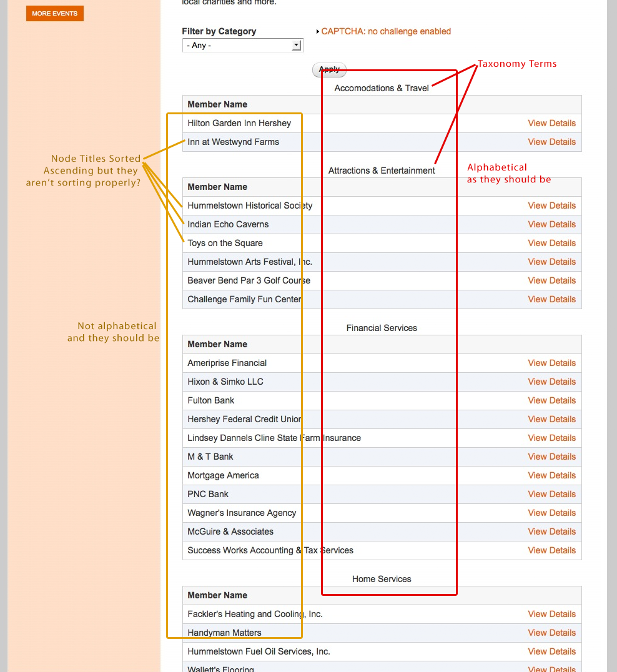This screenshot has width=617, height=672.
Task: Click the MORE EVENTS button
Action: point(54,13)
